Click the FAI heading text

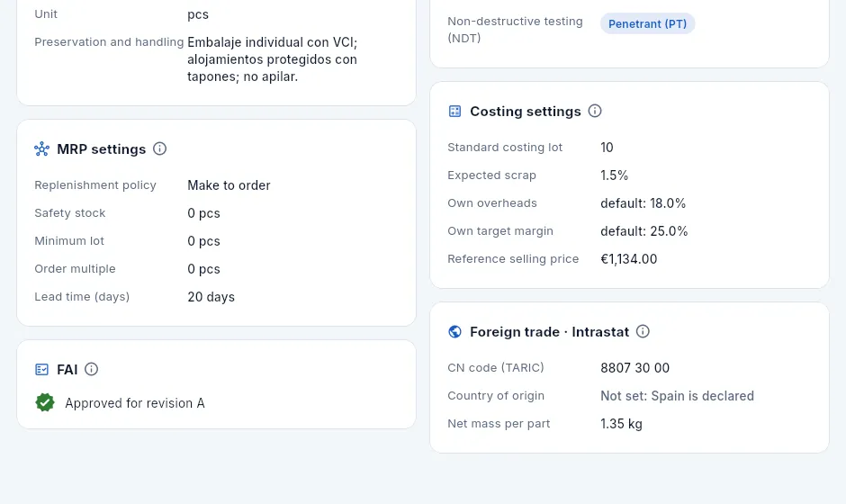coord(67,370)
